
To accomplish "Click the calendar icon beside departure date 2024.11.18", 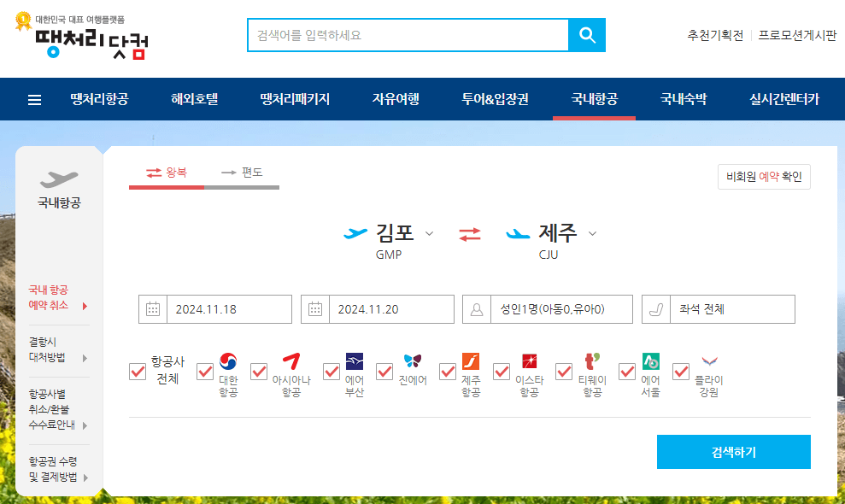I will [153, 308].
